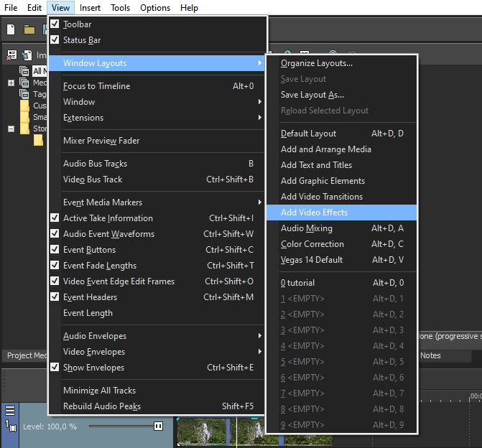The image size is (482, 448).
Task: Open the Insert menu
Action: coord(90,8)
